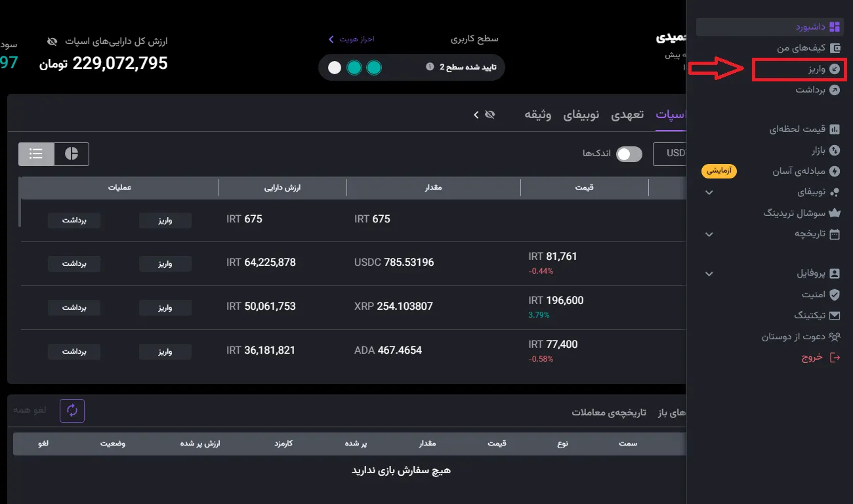
Task: Click eye icon beside total spot assets value
Action: pyautogui.click(x=52, y=41)
